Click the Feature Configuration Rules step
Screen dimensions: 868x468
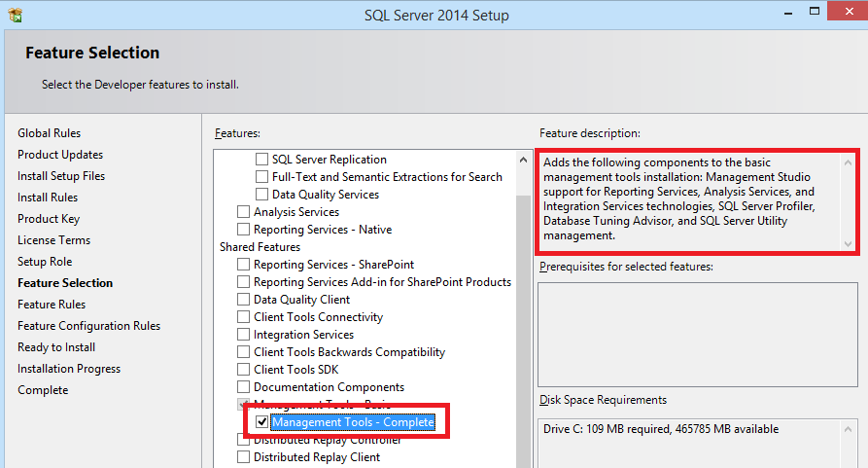(x=88, y=326)
